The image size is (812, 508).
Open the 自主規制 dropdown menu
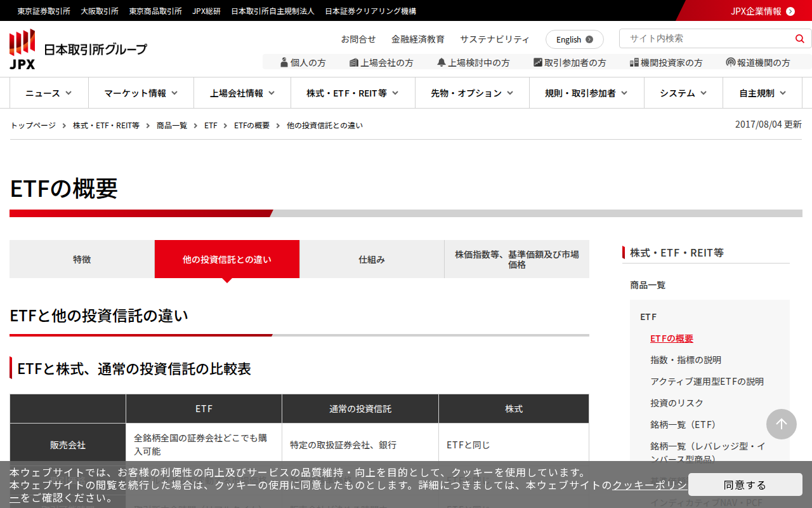tap(763, 93)
